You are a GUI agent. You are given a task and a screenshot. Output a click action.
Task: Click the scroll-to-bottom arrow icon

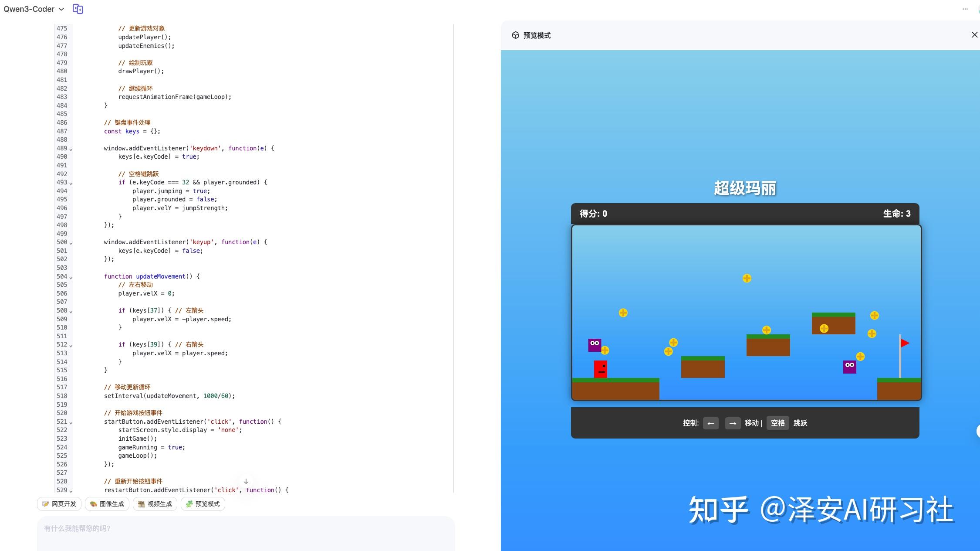(x=246, y=481)
